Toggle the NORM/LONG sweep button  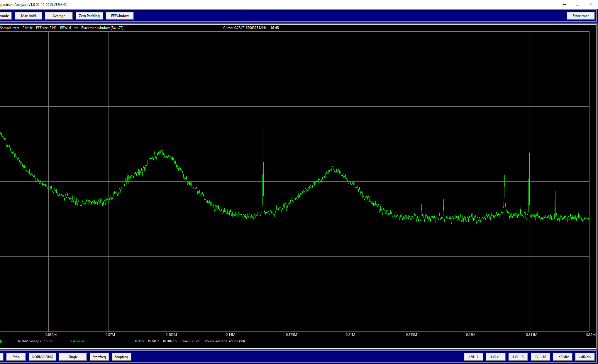42,357
